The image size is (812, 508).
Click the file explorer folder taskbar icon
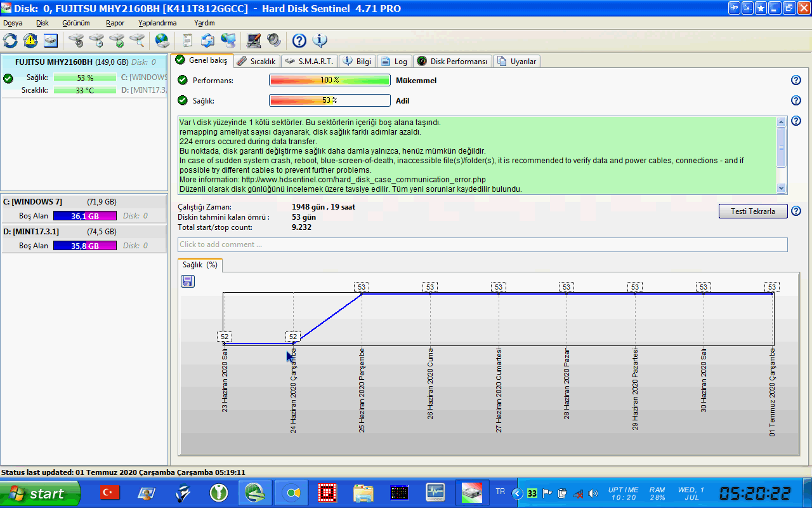point(363,492)
